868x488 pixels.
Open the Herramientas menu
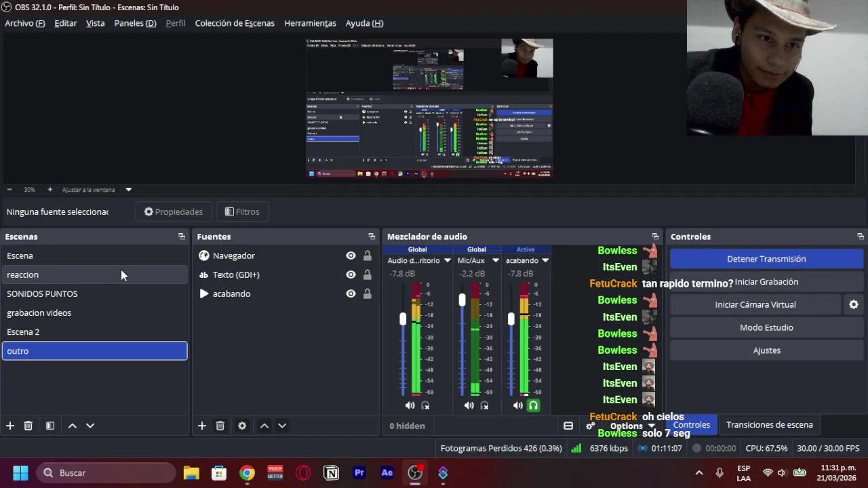310,23
